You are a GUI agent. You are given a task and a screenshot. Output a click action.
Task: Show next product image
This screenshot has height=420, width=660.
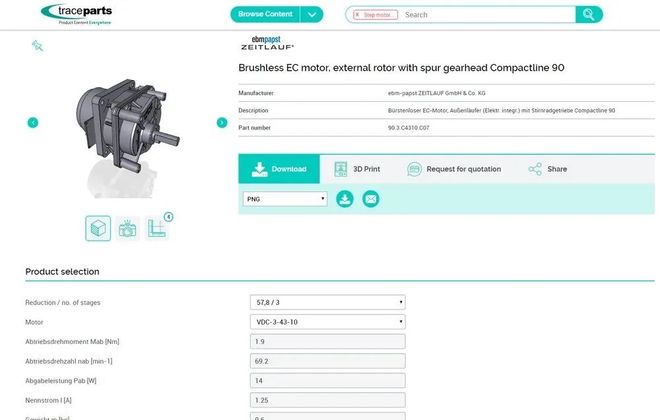pos(222,122)
